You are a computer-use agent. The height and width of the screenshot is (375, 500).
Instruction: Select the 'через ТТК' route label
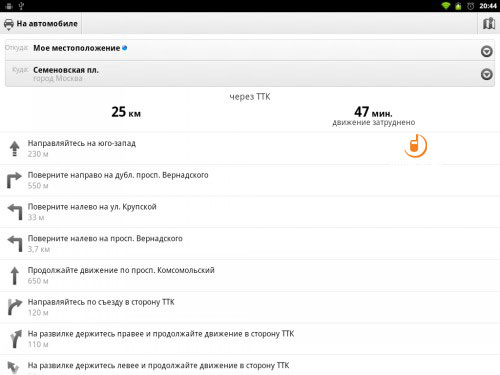click(x=250, y=97)
